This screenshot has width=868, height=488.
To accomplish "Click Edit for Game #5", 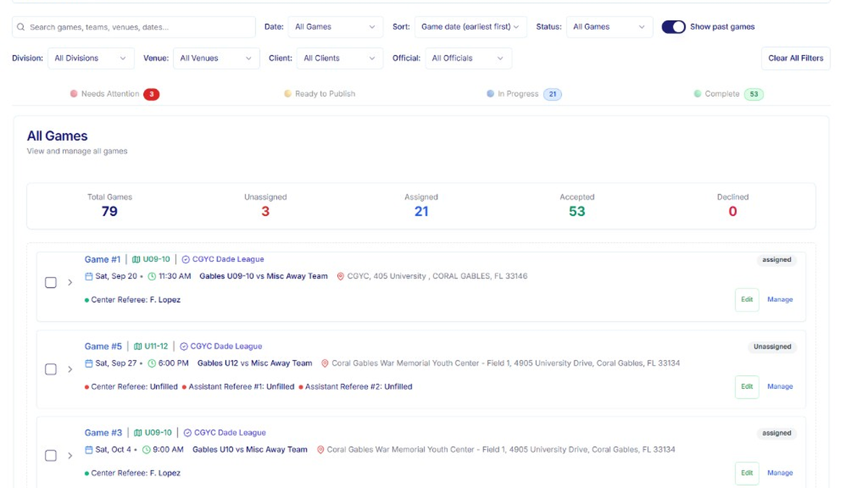I will pos(747,386).
